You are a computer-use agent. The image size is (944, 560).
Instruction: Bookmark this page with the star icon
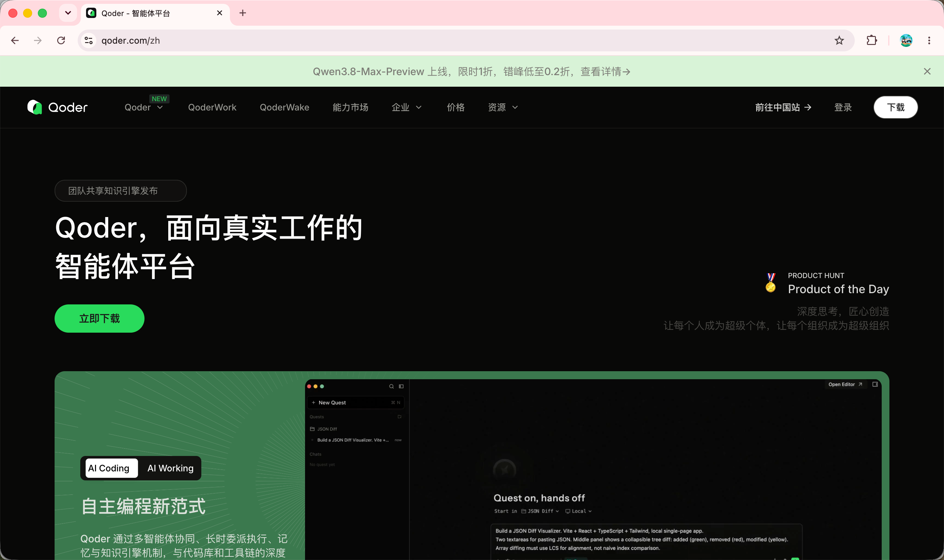(839, 40)
